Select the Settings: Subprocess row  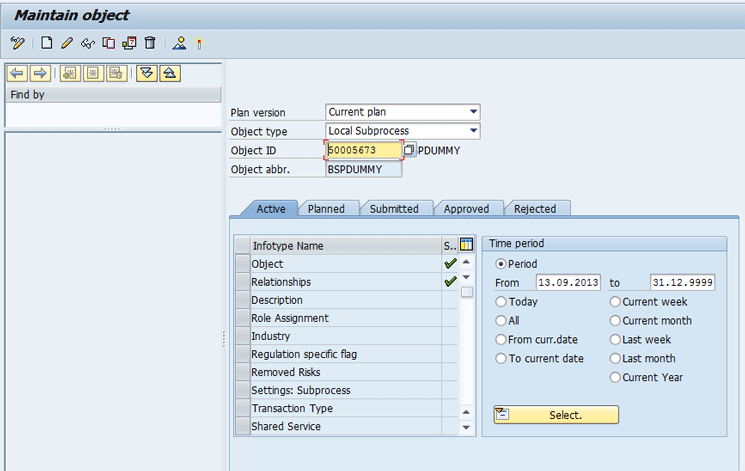346,390
